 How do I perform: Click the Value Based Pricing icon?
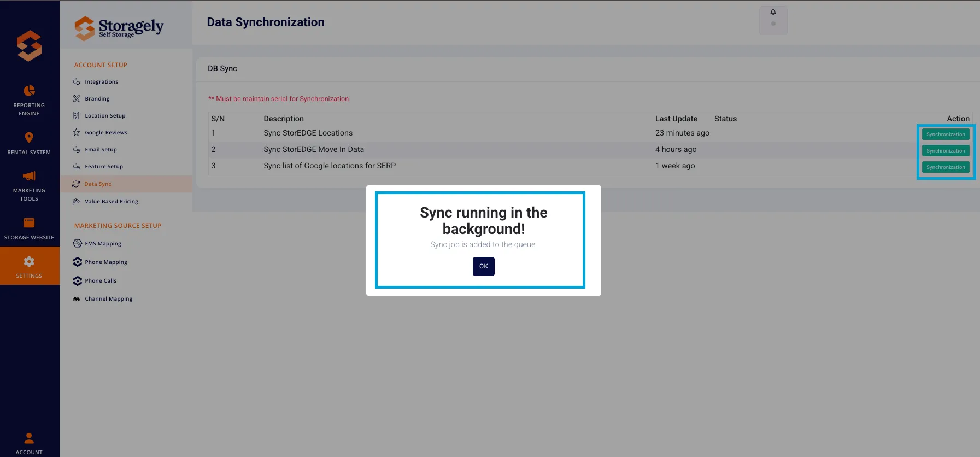[77, 202]
